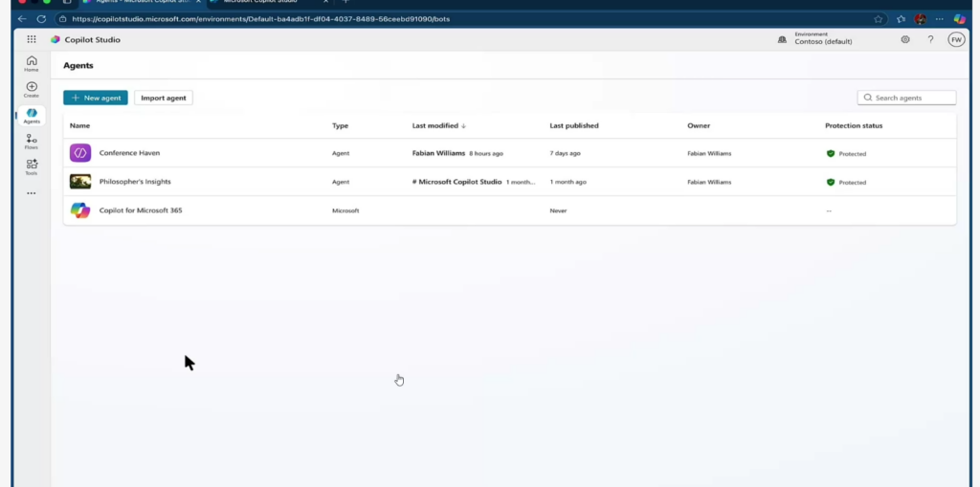This screenshot has width=980, height=487.
Task: Sort by the Last modified column header
Action: click(439, 125)
